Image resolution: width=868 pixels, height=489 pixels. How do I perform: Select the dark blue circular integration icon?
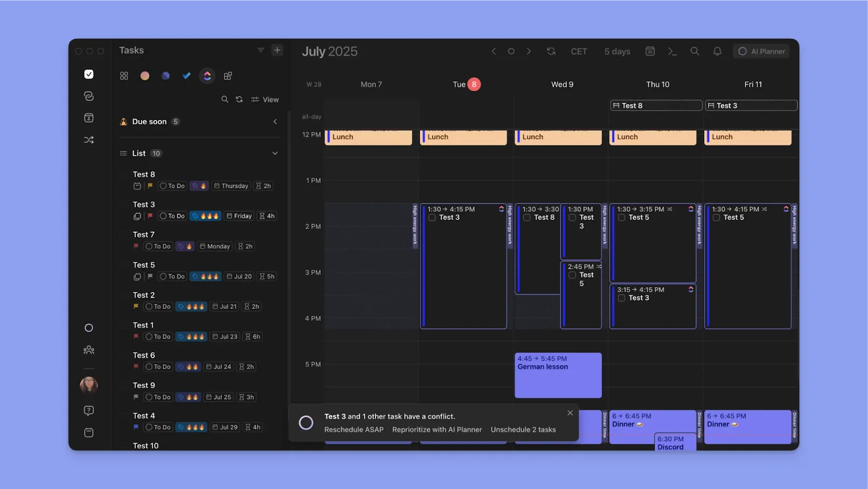coord(166,76)
